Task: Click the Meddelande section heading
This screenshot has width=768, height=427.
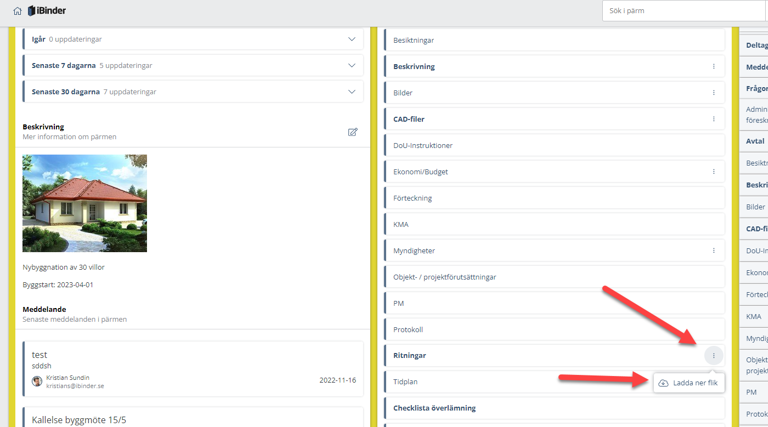Action: click(44, 309)
